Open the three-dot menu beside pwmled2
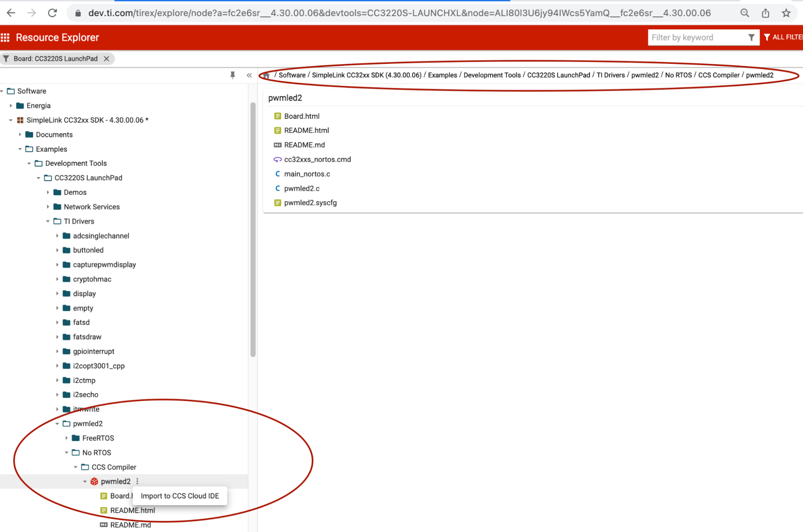Screen dimensions: 803x532 click(137, 481)
